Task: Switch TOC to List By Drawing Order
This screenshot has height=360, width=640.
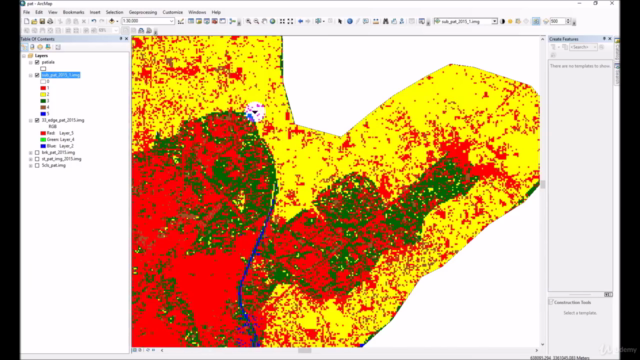Action: [x=25, y=47]
